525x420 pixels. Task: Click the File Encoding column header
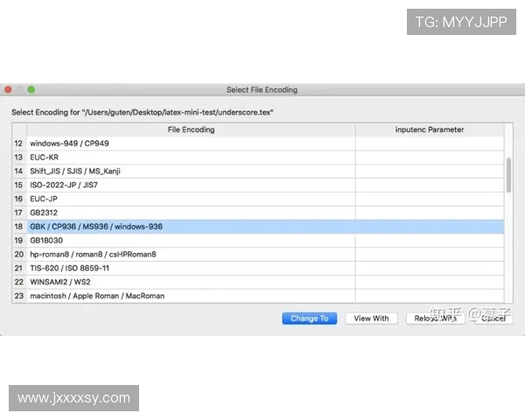[191, 129]
